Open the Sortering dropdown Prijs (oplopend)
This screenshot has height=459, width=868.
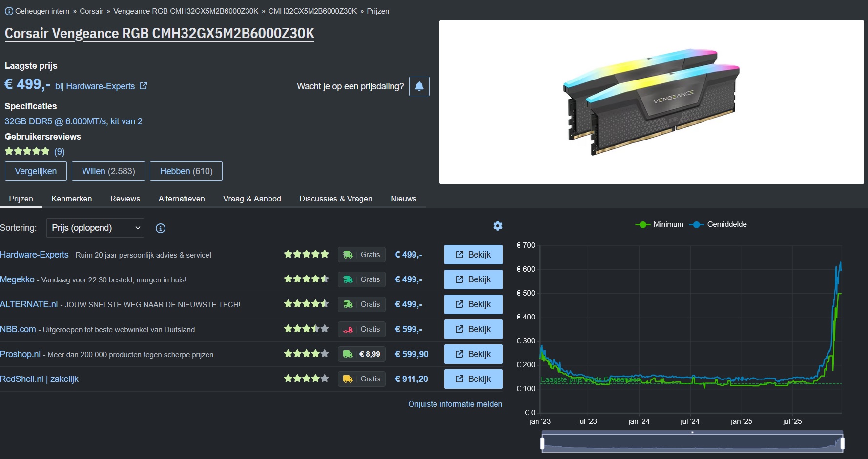click(95, 228)
